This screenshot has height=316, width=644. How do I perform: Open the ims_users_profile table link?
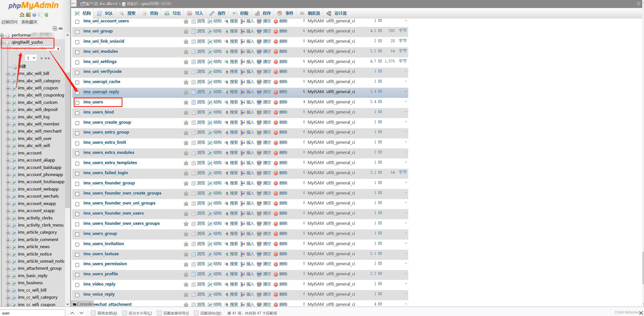point(101,274)
